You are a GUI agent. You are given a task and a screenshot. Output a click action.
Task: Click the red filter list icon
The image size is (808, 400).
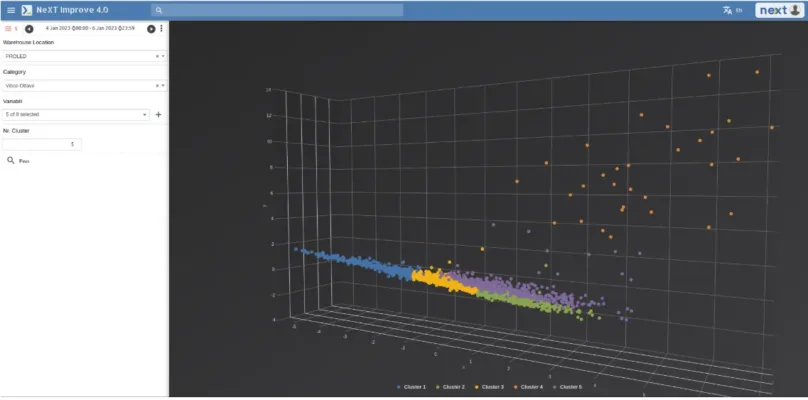9,29
